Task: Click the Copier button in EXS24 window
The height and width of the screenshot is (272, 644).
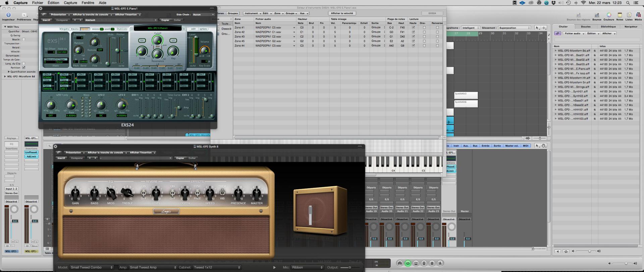Action: pos(165,20)
